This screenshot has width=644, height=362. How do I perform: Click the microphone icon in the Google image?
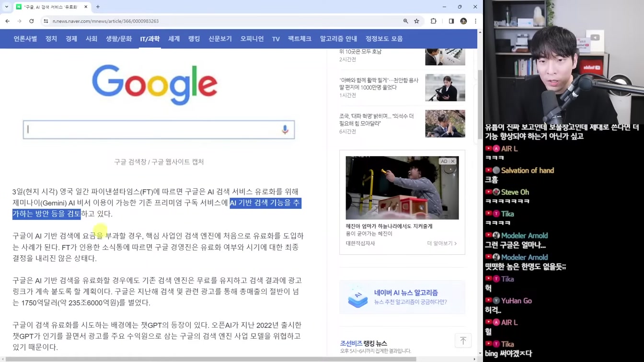click(285, 130)
